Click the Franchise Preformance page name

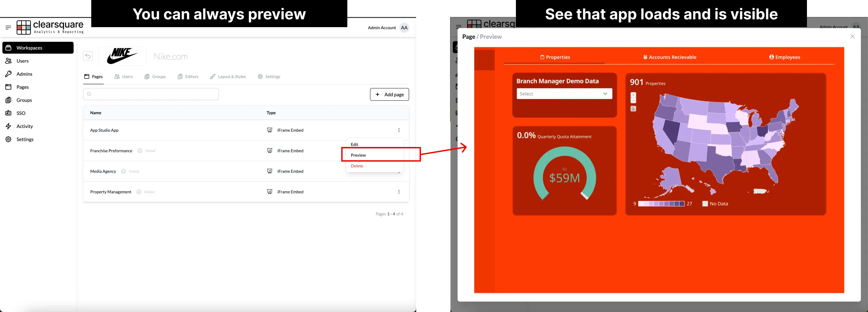point(111,151)
